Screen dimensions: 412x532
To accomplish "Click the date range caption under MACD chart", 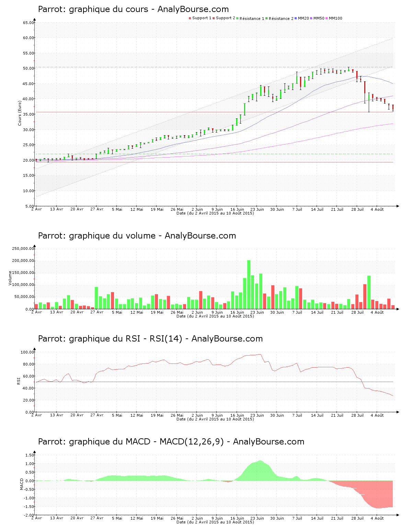I will pyautogui.click(x=215, y=522).
